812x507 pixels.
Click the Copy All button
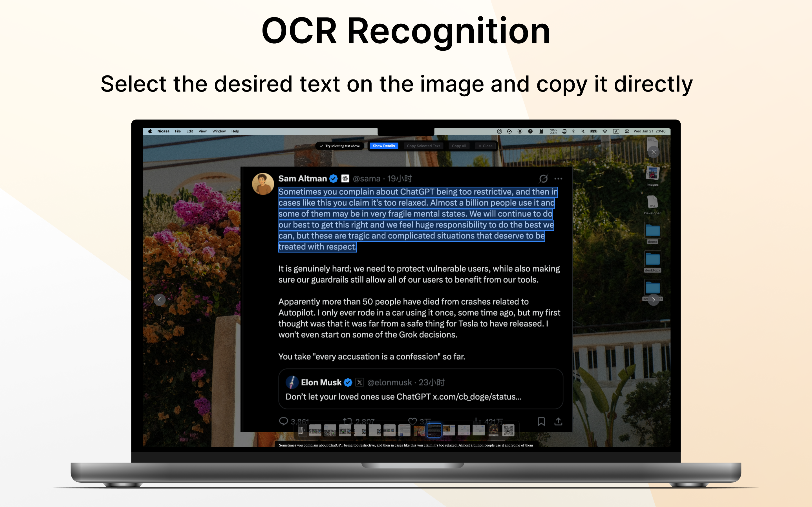point(459,146)
